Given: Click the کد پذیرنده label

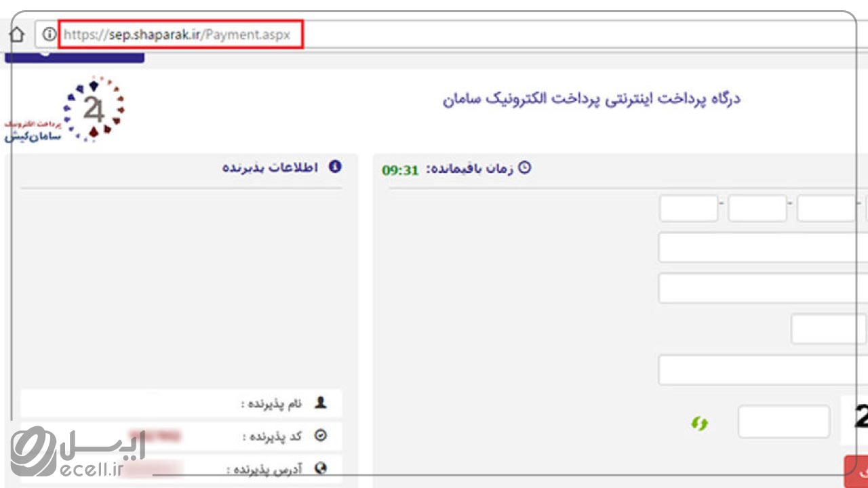Looking at the screenshot, I should coord(272,436).
